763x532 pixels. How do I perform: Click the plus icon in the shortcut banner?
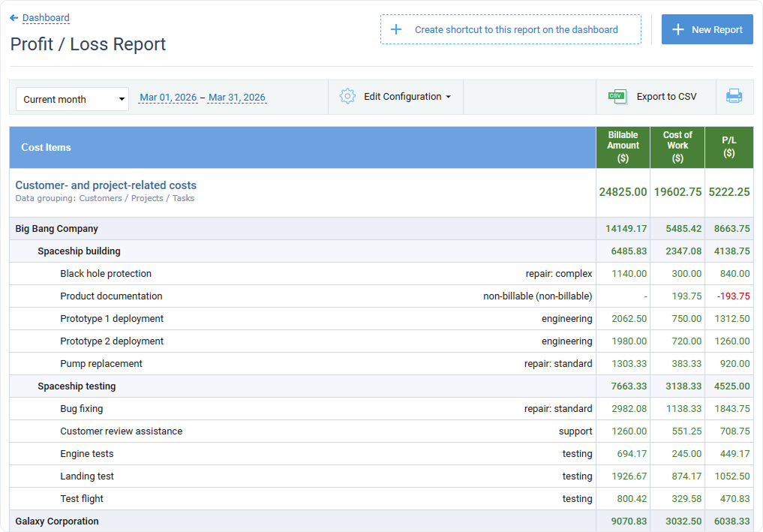click(396, 29)
